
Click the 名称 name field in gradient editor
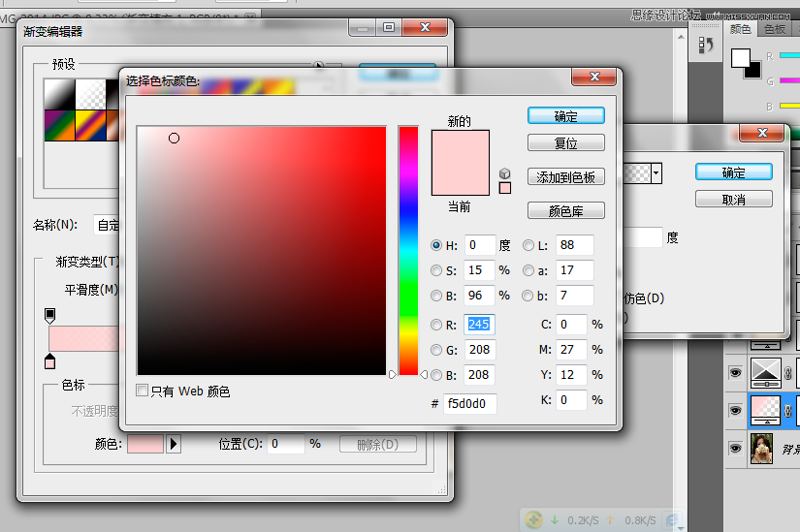tap(106, 225)
